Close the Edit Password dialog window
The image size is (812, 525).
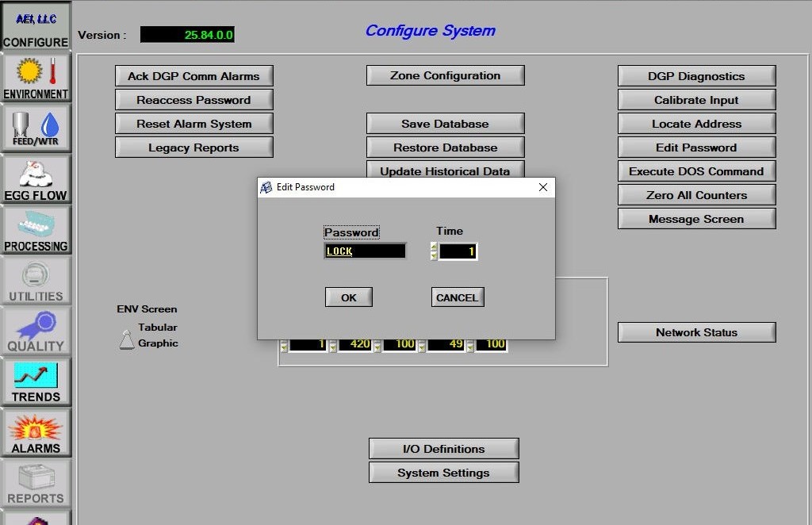tap(543, 187)
